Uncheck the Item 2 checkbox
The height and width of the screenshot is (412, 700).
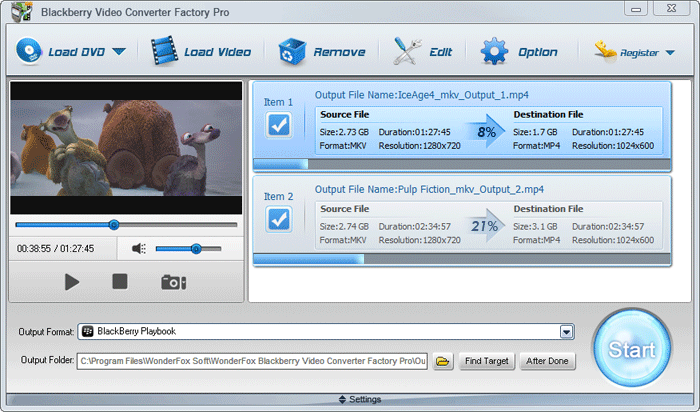(x=279, y=219)
